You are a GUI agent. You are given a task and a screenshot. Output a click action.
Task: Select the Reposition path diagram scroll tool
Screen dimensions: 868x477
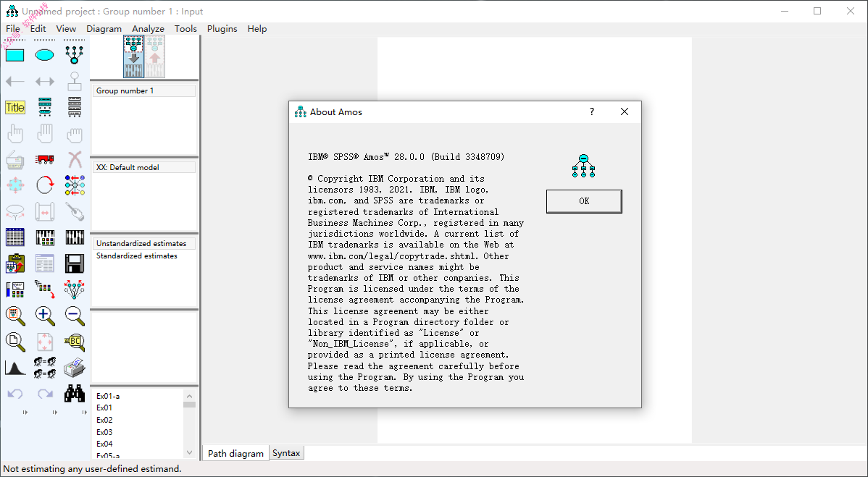pos(45,211)
